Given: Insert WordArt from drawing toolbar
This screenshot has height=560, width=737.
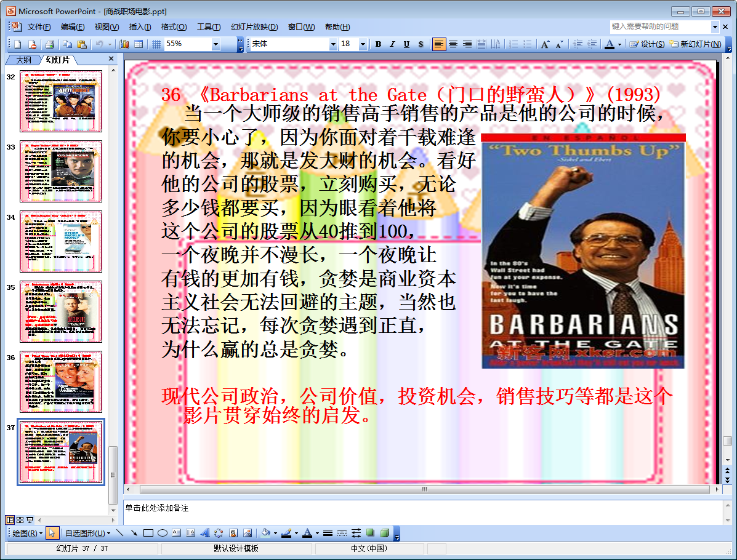Looking at the screenshot, I should [205, 533].
